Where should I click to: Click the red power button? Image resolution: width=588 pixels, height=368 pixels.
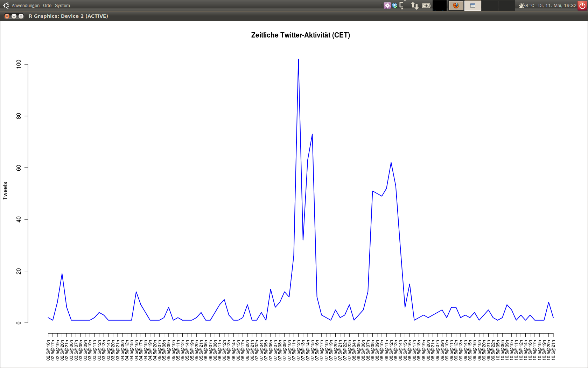click(582, 6)
